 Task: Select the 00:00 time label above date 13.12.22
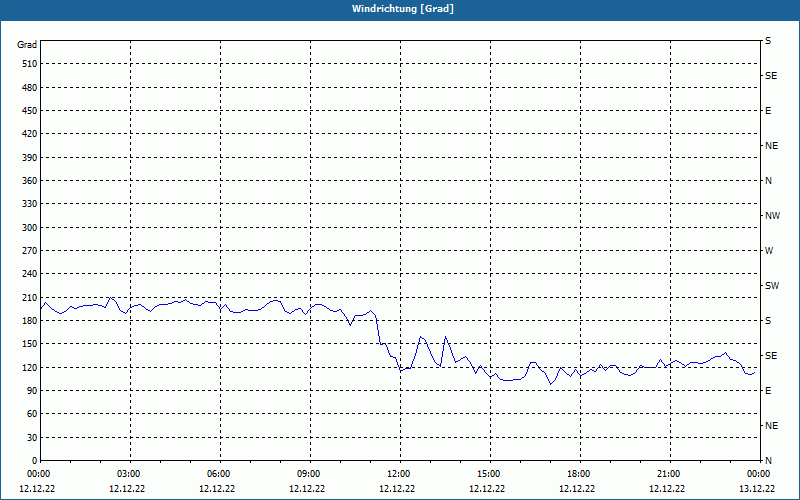pos(760,474)
